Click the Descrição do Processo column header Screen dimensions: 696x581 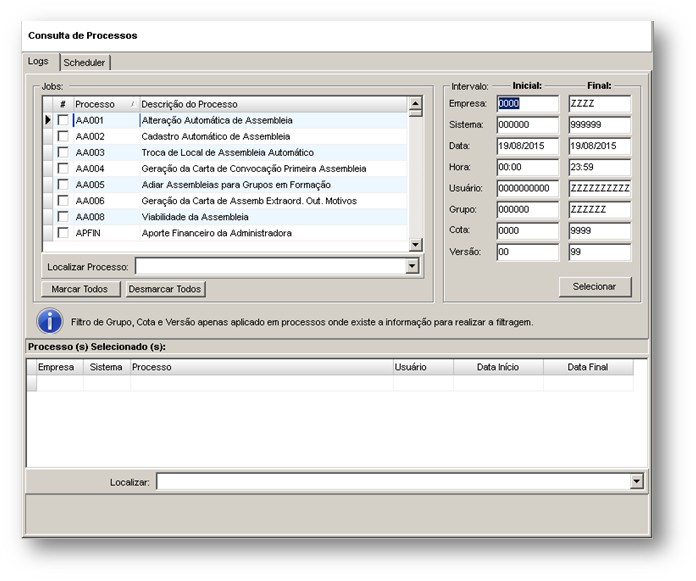pyautogui.click(x=273, y=104)
